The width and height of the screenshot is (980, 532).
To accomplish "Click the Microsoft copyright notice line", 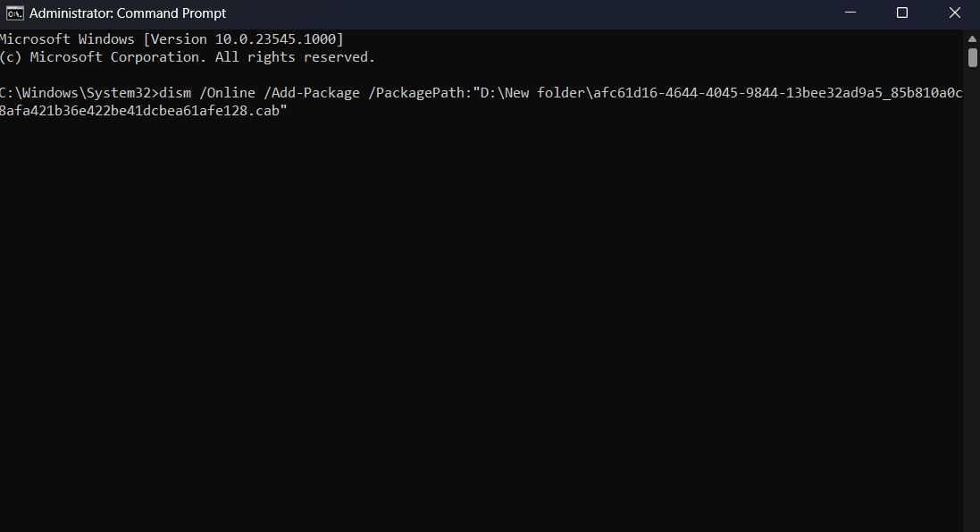I will pos(188,56).
